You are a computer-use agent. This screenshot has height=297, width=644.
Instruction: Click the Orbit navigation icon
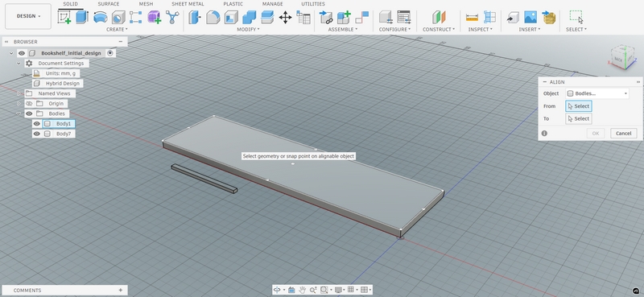click(x=277, y=290)
